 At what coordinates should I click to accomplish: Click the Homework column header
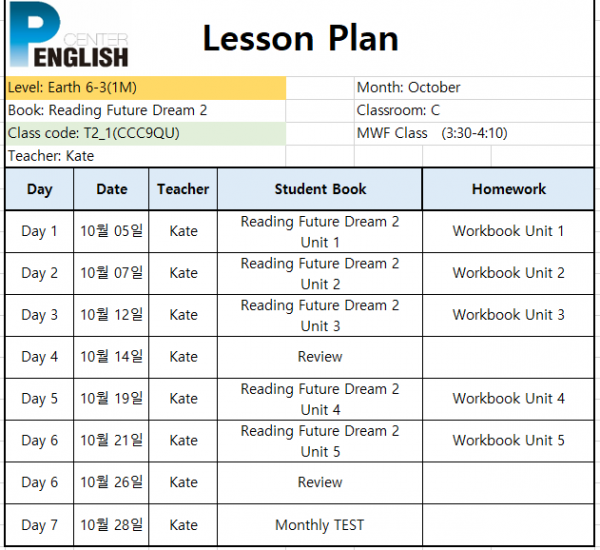[x=508, y=189]
